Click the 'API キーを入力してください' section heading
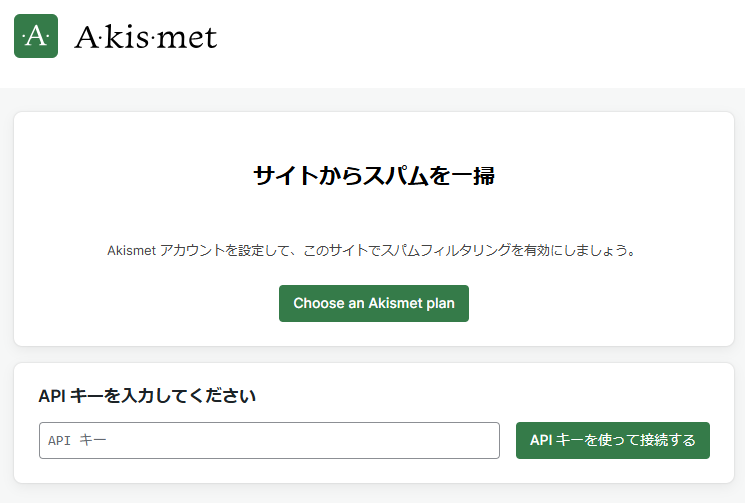The width and height of the screenshot is (745, 503). click(x=147, y=396)
